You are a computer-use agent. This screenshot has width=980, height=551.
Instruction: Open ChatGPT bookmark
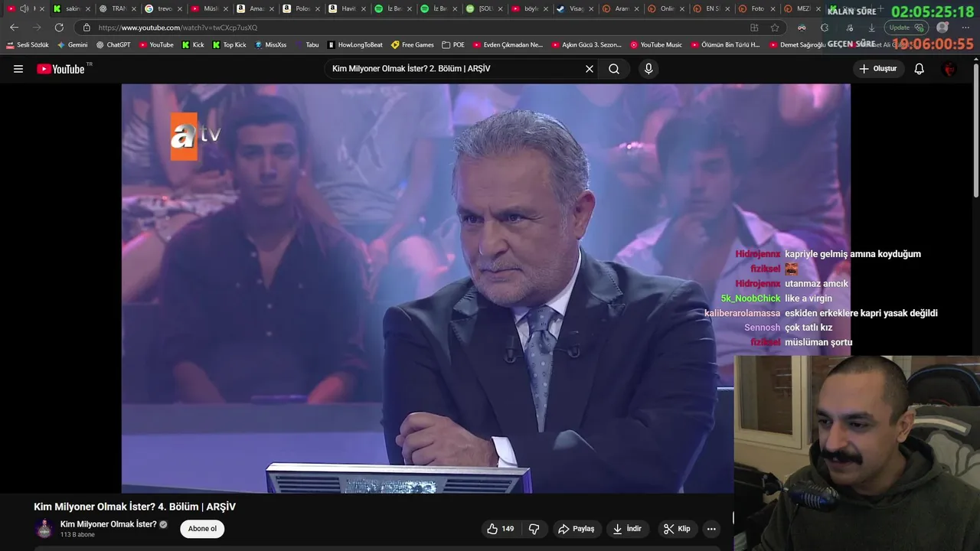(113, 45)
